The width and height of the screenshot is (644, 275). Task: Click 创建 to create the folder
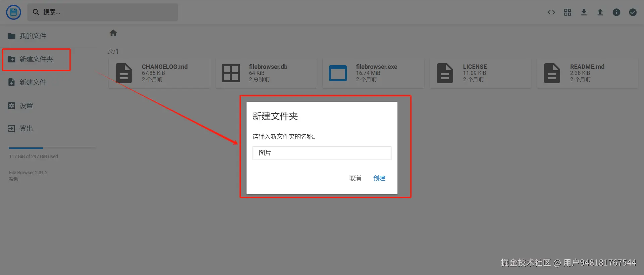pyautogui.click(x=379, y=178)
